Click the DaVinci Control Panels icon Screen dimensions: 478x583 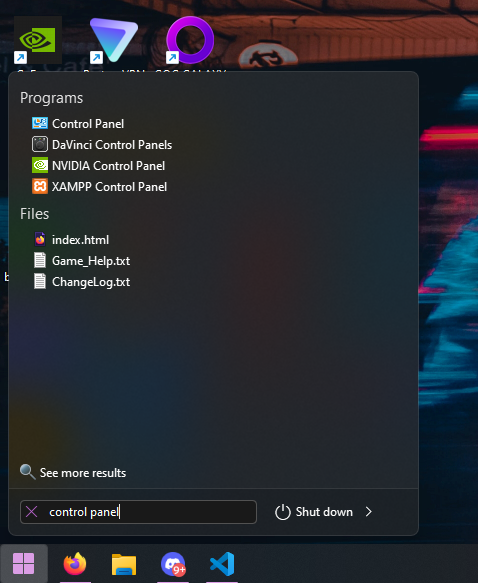pyautogui.click(x=40, y=144)
